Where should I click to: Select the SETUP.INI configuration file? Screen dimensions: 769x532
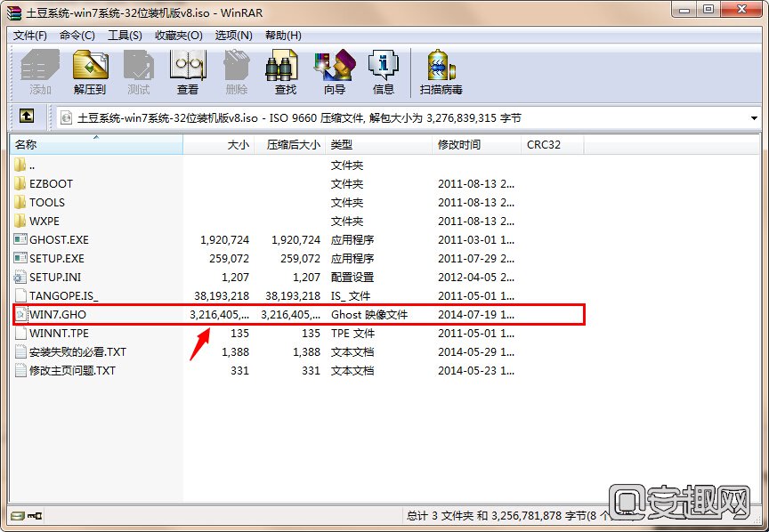(x=56, y=278)
